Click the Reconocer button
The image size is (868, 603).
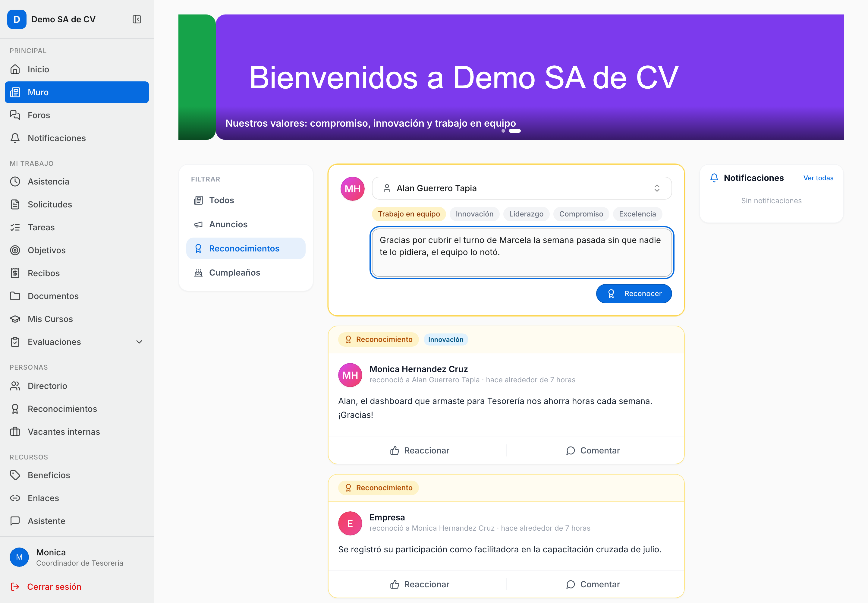point(634,294)
